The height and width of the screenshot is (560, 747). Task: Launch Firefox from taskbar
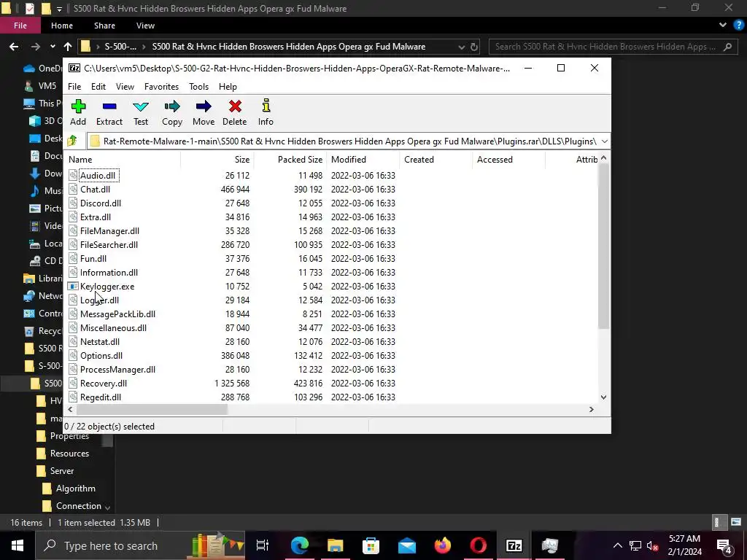443,545
